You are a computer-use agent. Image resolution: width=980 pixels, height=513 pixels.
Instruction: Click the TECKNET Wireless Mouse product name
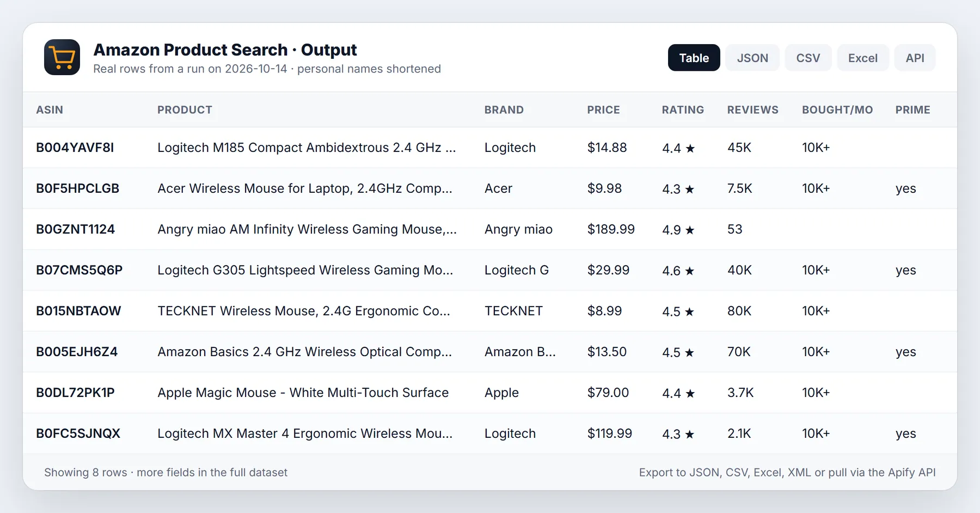click(304, 311)
